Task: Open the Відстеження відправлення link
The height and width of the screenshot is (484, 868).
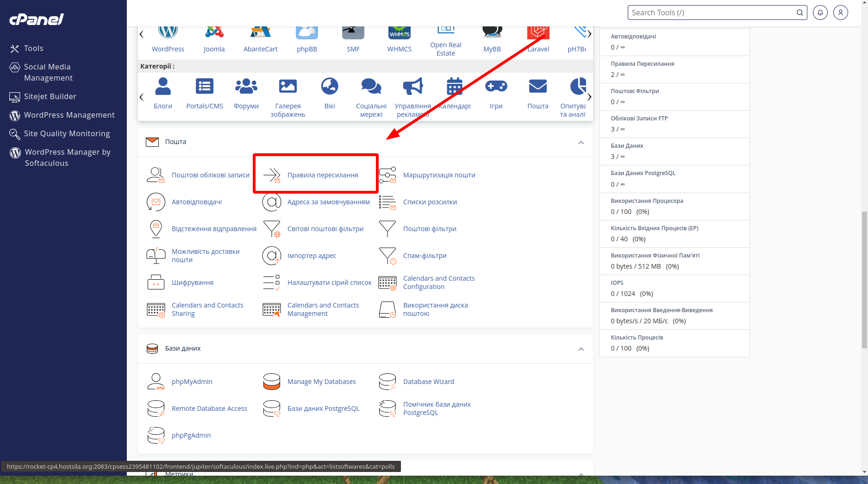Action: [x=214, y=229]
